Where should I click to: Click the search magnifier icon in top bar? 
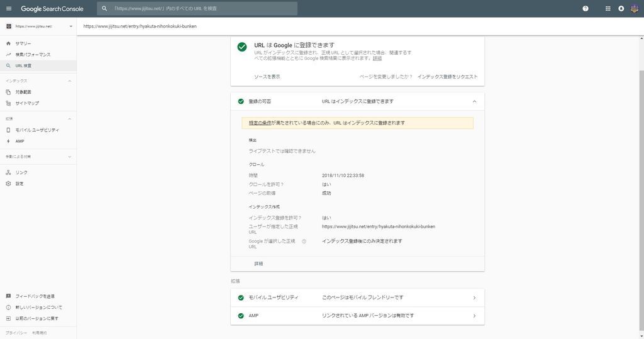pos(104,9)
